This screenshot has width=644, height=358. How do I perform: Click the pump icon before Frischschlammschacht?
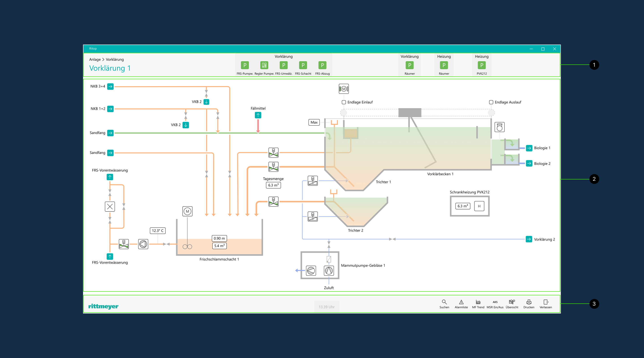[143, 244]
